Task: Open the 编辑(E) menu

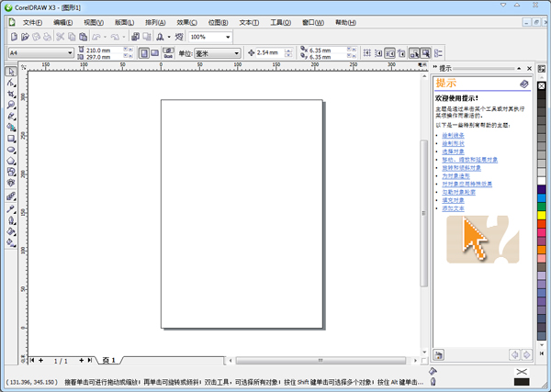Action: [x=62, y=22]
